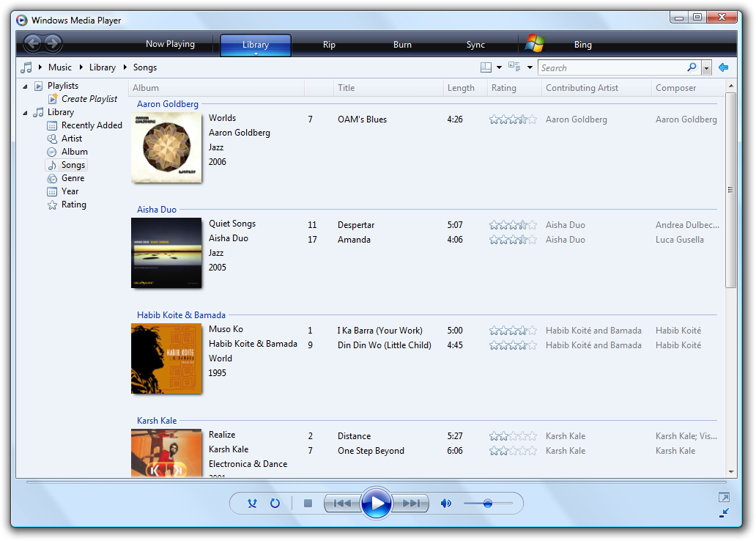Open the Bing tab

click(582, 45)
